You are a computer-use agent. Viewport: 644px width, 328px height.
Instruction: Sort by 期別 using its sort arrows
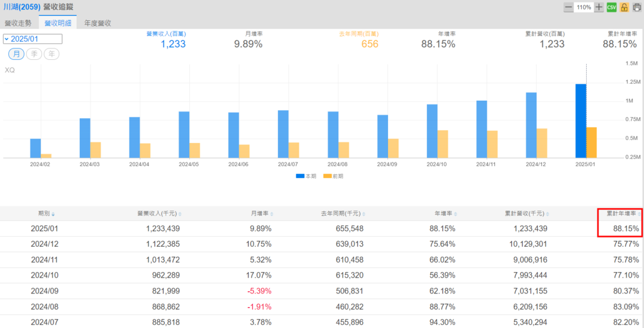coord(53,214)
